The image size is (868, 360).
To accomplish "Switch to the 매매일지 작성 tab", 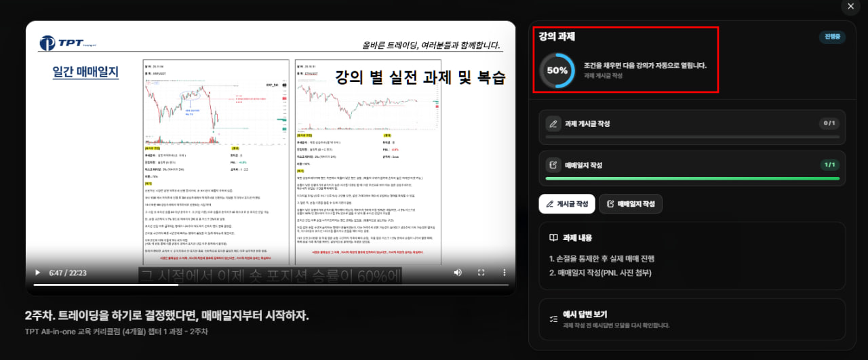I will 631,203.
